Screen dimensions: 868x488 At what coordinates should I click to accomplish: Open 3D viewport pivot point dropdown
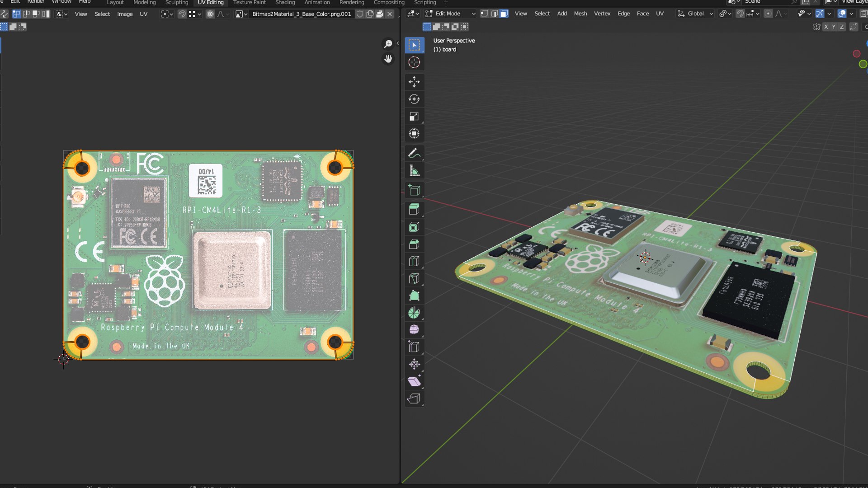(x=725, y=14)
